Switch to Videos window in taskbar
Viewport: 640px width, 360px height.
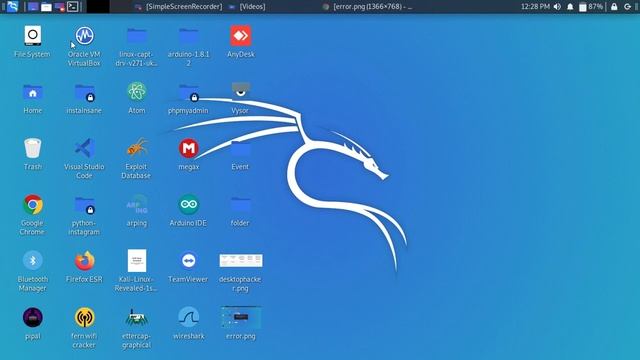click(x=247, y=7)
